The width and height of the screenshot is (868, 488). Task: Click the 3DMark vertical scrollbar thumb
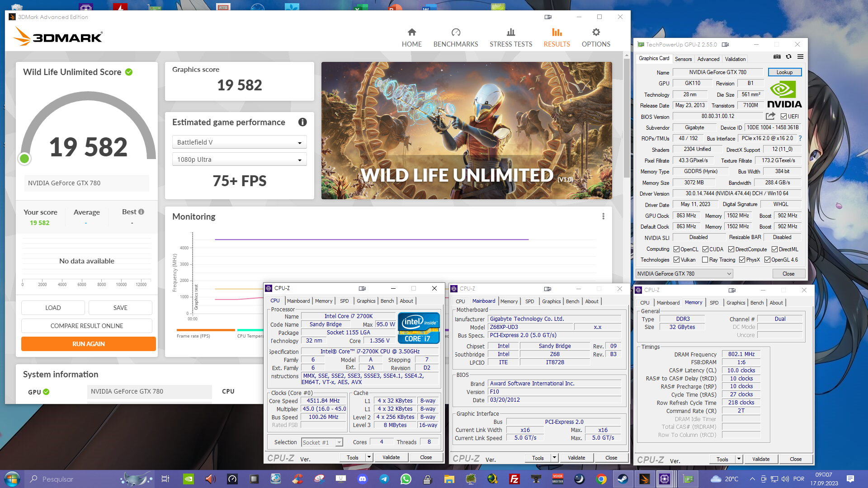627,117
